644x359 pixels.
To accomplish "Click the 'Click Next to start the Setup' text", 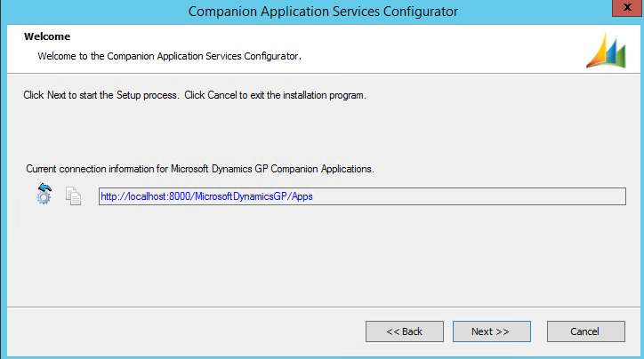I will (x=102, y=95).
